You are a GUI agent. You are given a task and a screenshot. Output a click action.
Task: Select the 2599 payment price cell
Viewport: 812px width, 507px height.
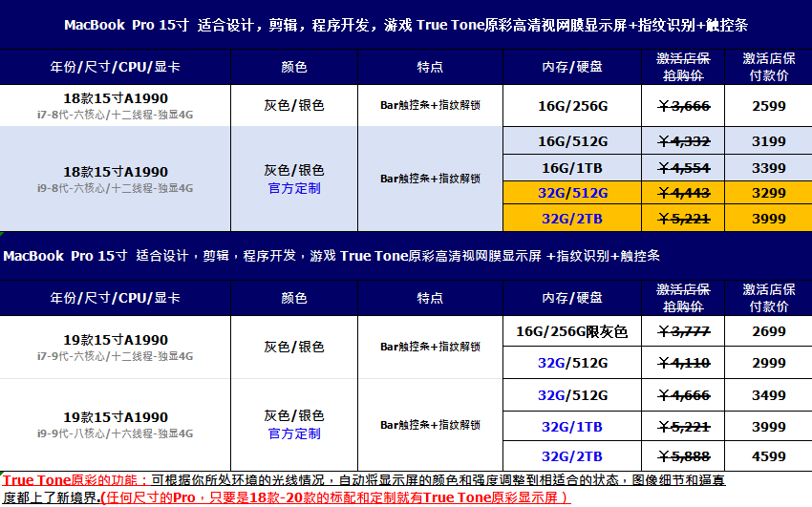click(768, 106)
